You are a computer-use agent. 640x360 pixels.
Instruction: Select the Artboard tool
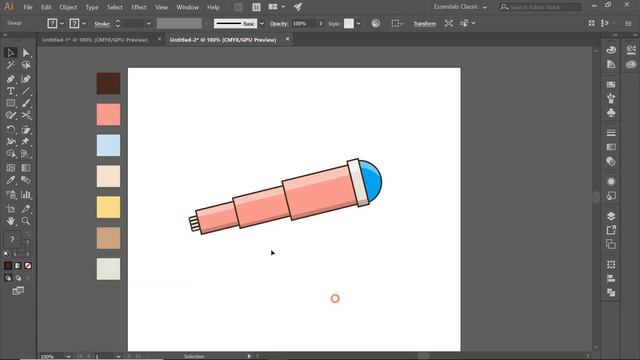(11, 209)
